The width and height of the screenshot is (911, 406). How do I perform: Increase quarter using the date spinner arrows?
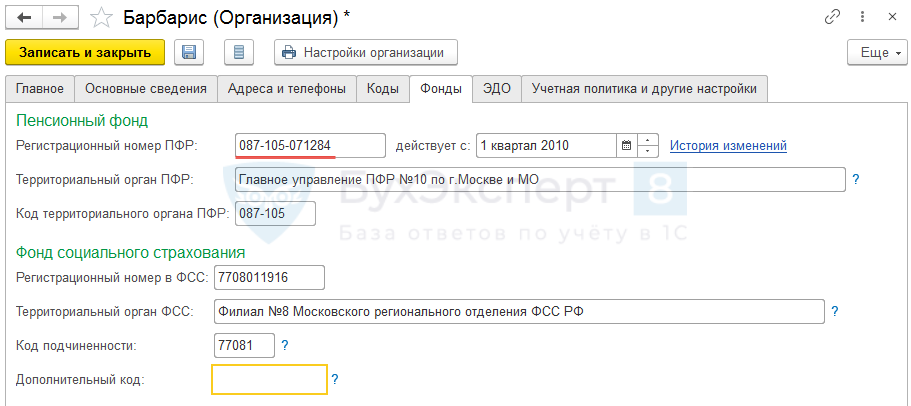pos(648,140)
